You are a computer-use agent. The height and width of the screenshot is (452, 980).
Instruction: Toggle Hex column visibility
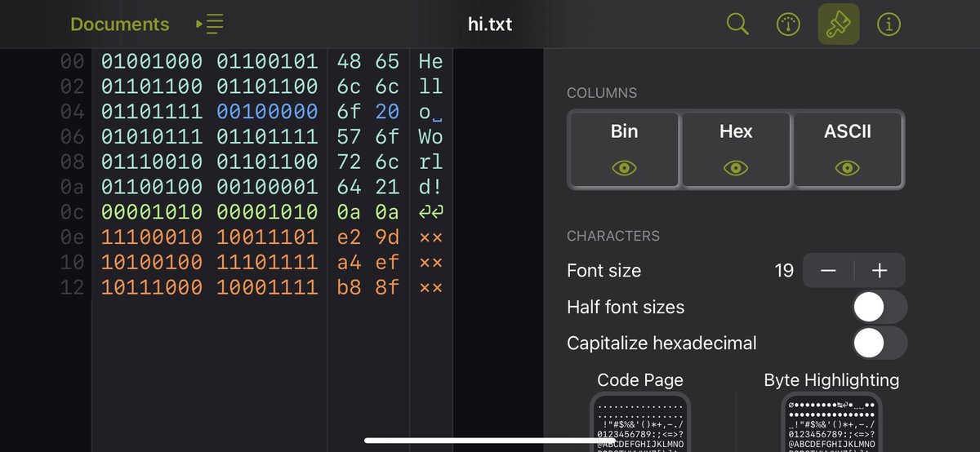point(736,149)
